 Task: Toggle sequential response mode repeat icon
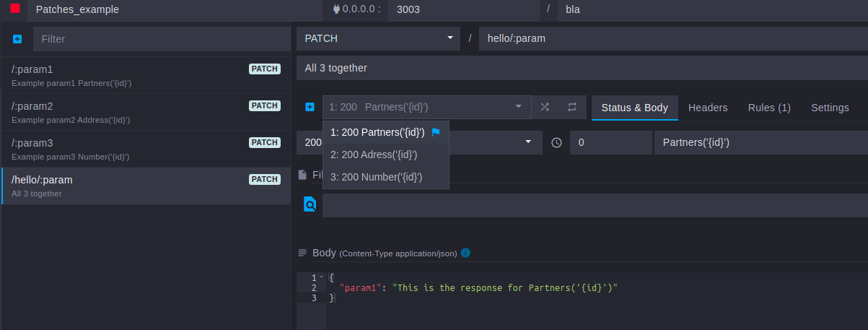571,107
